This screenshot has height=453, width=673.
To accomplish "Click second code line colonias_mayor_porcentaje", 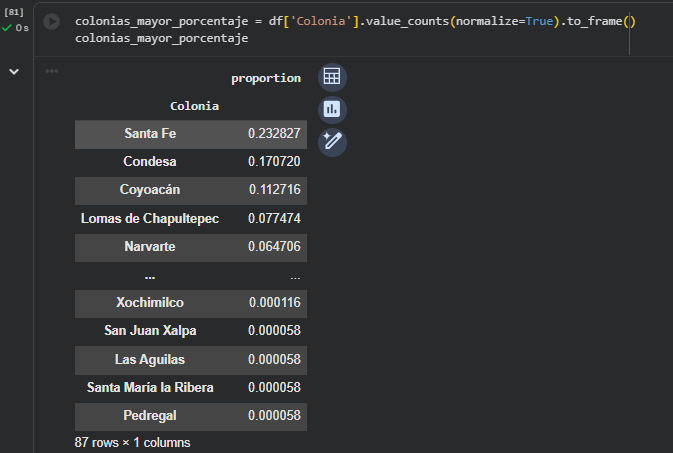I will [x=161, y=38].
